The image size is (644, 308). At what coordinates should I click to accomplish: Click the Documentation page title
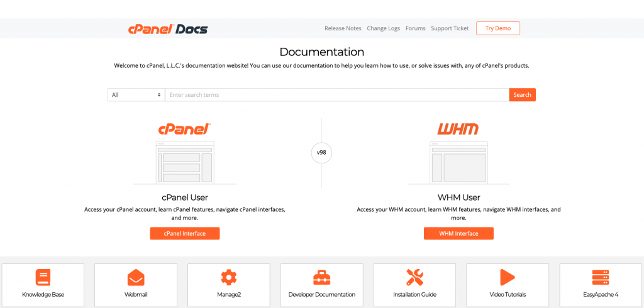pyautogui.click(x=321, y=52)
